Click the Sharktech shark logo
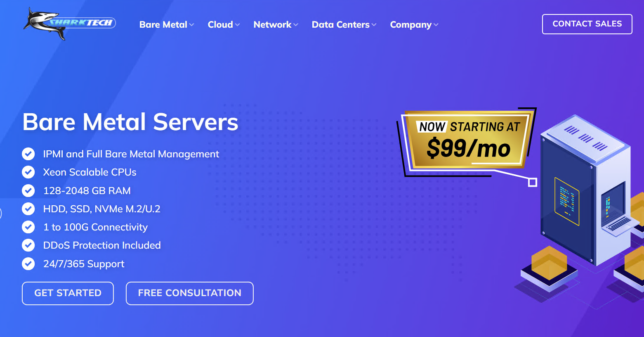 (x=69, y=24)
